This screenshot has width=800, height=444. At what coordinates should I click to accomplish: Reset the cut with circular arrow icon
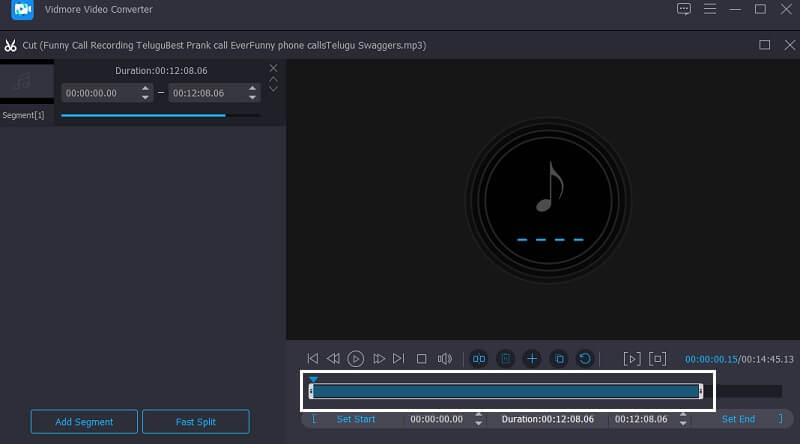pos(585,358)
